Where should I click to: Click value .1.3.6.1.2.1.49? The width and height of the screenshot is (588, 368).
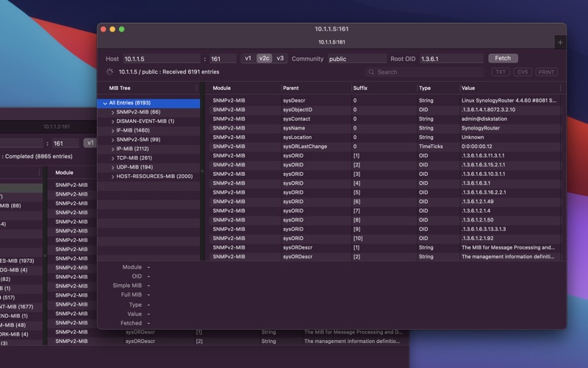(477, 202)
